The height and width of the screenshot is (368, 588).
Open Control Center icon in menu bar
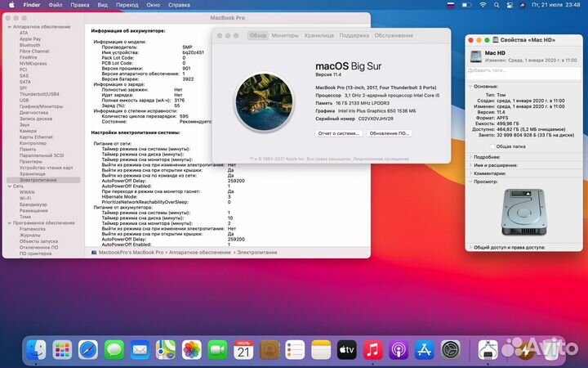[x=510, y=5]
